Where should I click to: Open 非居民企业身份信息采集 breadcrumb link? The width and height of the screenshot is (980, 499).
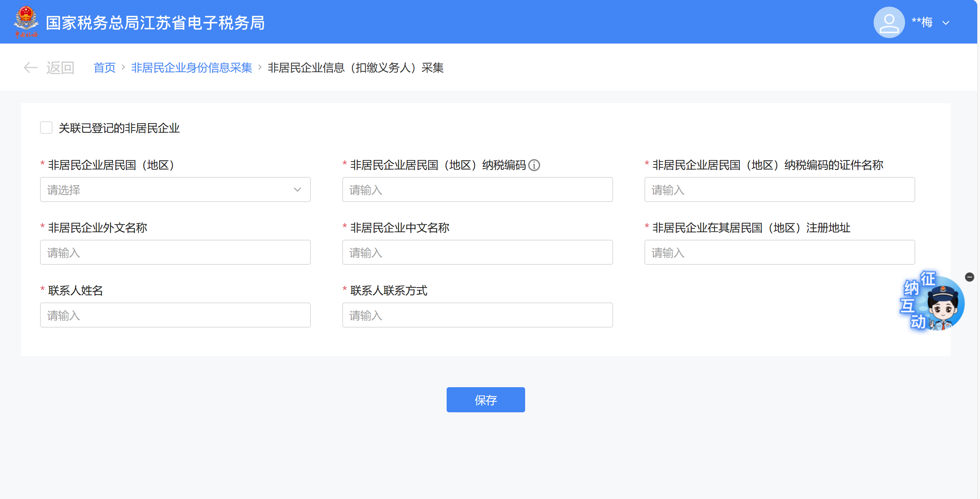click(192, 68)
